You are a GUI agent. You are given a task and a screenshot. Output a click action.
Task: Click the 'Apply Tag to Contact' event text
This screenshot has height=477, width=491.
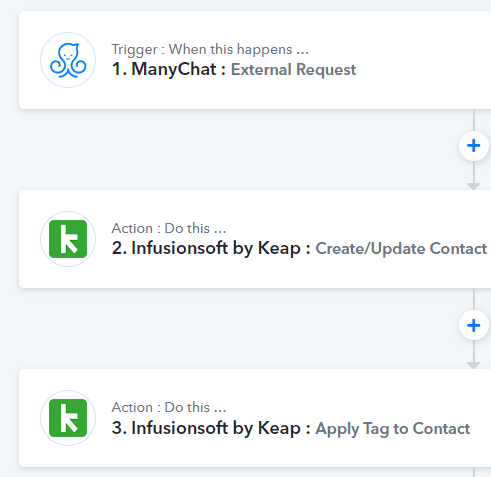point(393,429)
